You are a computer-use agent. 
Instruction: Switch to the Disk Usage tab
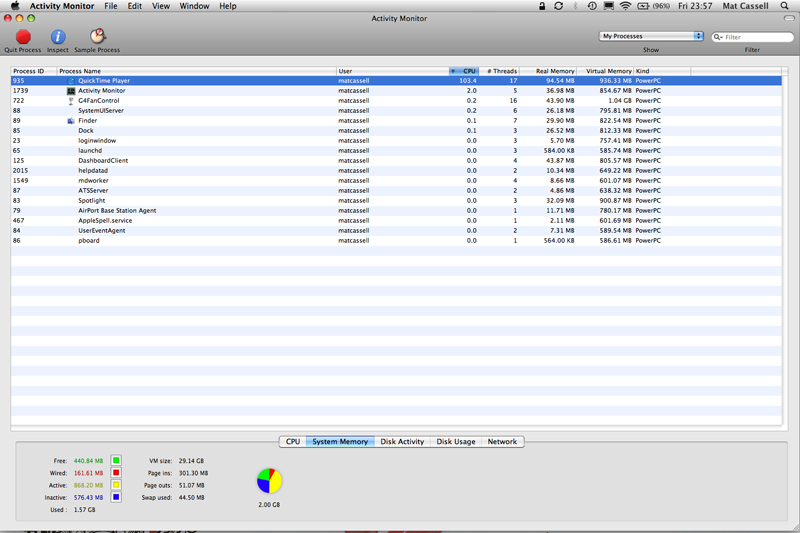tap(456, 442)
